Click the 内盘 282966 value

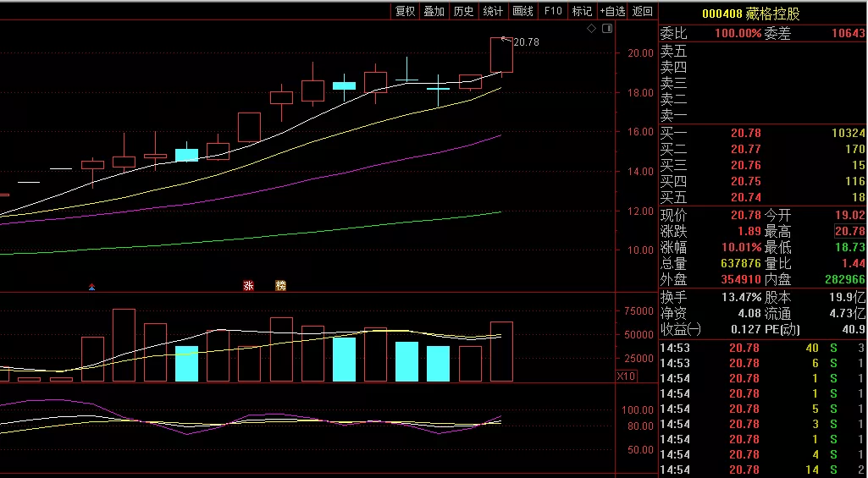point(846,279)
